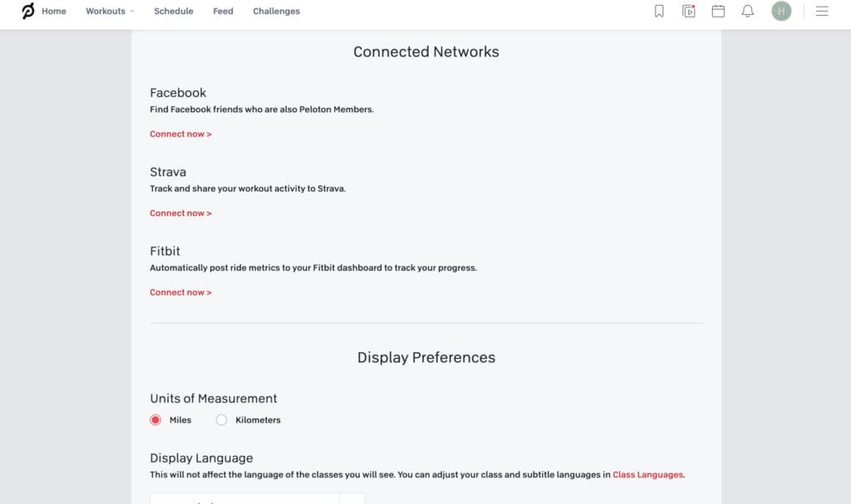Click Connect now under Facebook
This screenshot has width=851, height=504.
pyautogui.click(x=180, y=134)
